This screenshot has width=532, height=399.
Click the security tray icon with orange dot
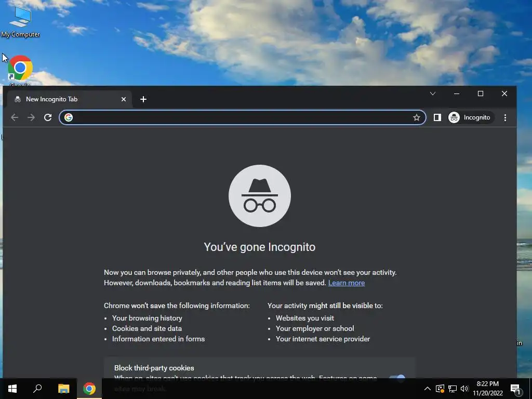click(440, 389)
